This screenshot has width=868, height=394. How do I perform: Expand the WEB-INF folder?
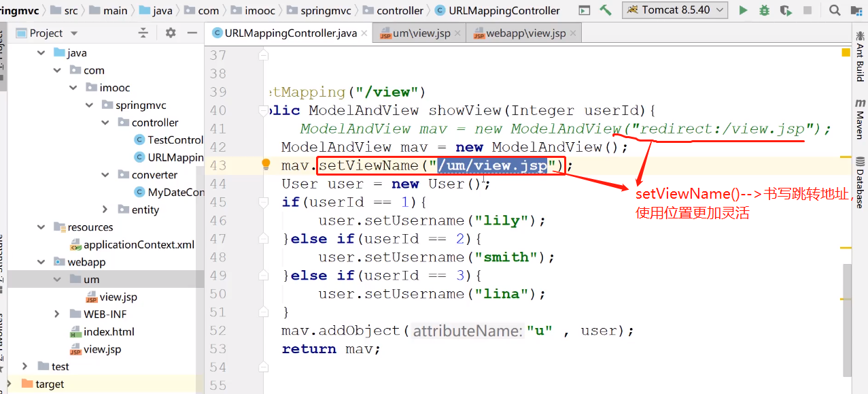[x=58, y=314]
